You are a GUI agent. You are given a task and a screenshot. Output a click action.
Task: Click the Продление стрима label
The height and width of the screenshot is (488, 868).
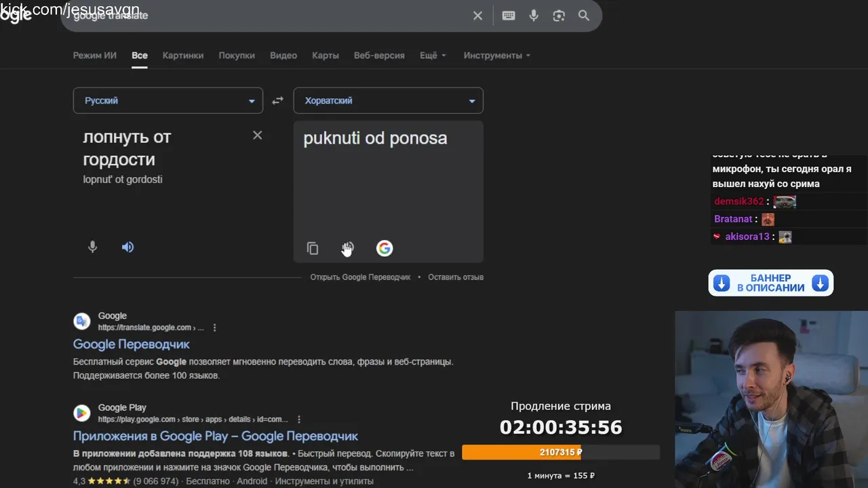tap(561, 406)
